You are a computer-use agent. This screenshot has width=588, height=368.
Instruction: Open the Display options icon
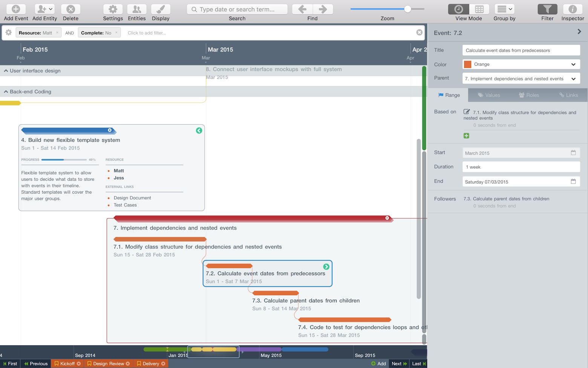[x=160, y=9]
